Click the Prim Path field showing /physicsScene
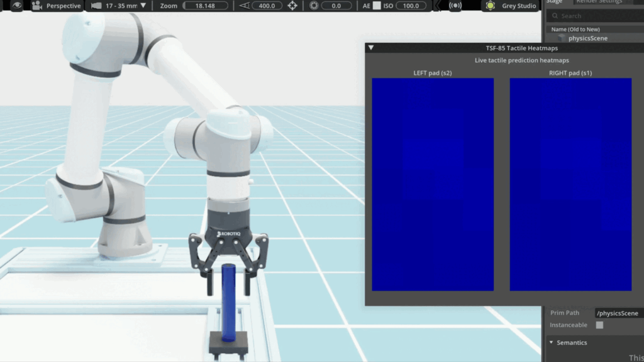Image resolution: width=644 pixels, height=362 pixels. click(619, 313)
